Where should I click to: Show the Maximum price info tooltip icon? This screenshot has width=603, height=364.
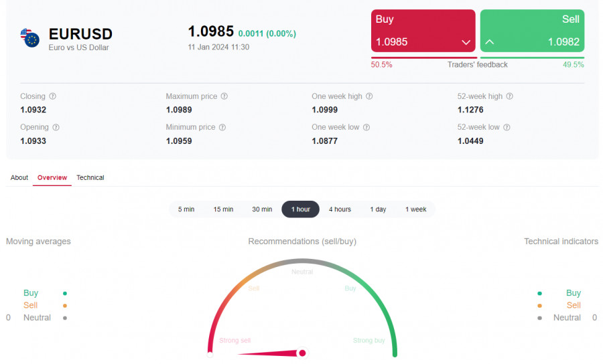[x=224, y=96]
